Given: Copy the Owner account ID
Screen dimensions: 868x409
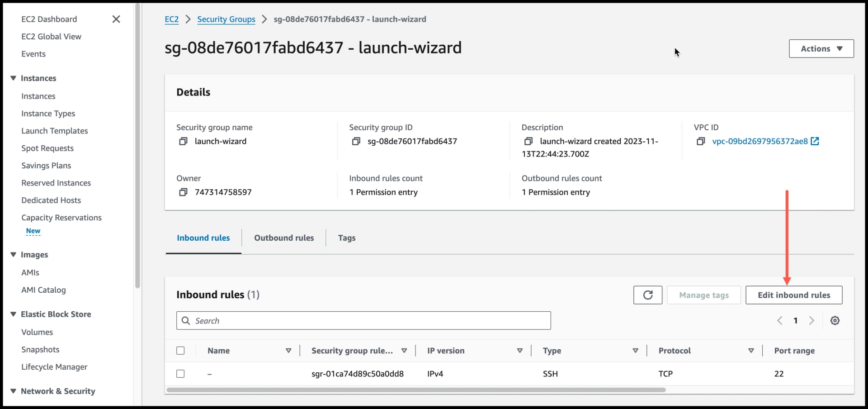Looking at the screenshot, I should (184, 192).
